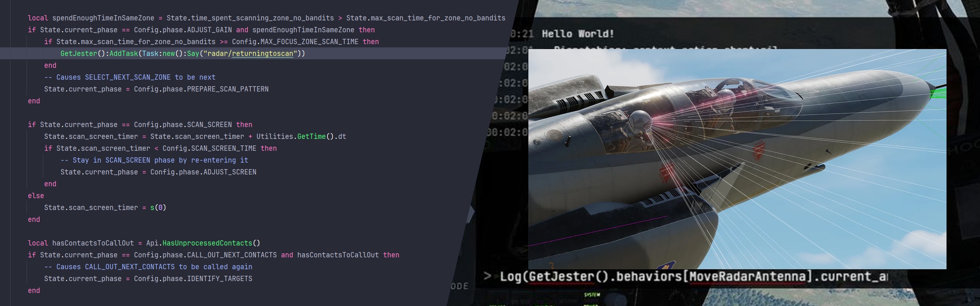The width and height of the screenshot is (980, 306).
Task: Click the s(0) value in timer reset
Action: pos(158,208)
